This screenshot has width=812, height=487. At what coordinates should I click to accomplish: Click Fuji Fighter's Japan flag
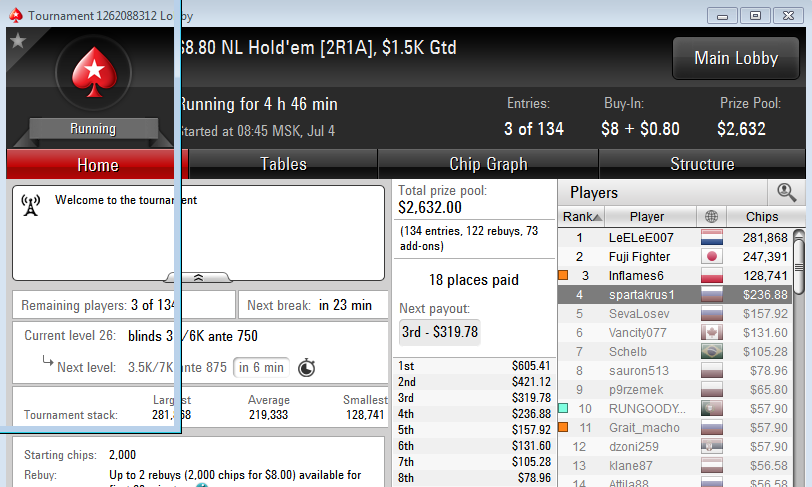click(712, 256)
